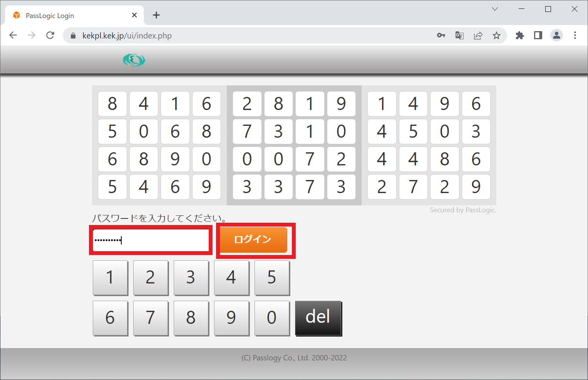Expand the tab search chevron
This screenshot has height=380, width=588.
pyautogui.click(x=495, y=9)
